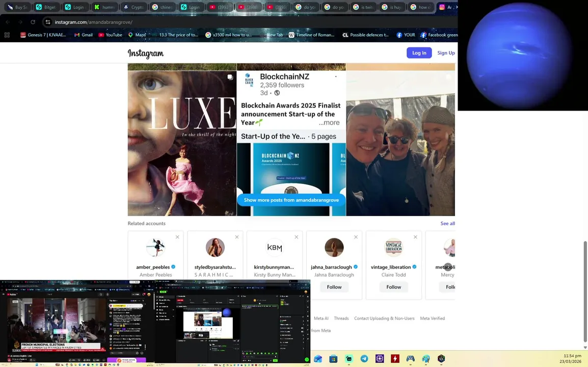This screenshot has width=588, height=367.
Task: Open the purple chip app in taskbar
Action: (380, 359)
